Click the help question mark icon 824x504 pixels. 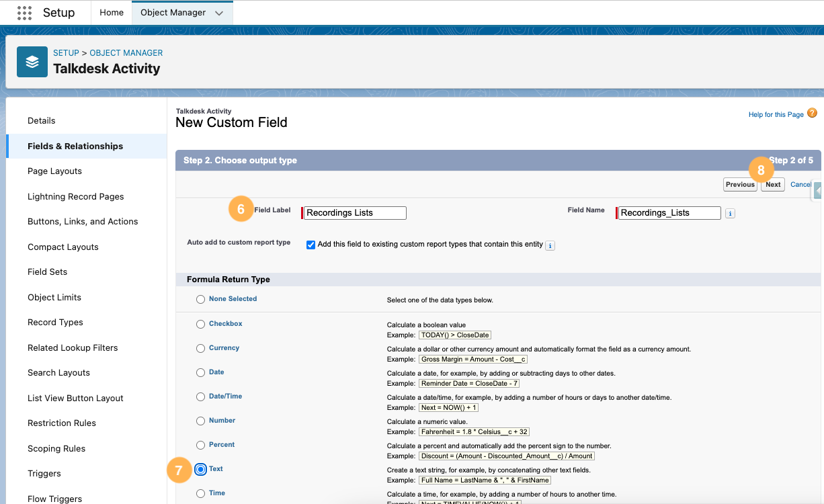coord(812,113)
